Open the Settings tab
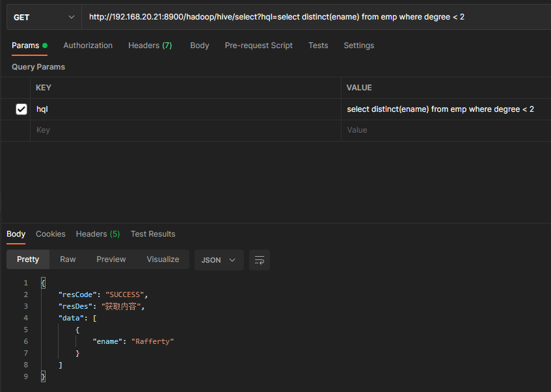This screenshot has width=551, height=392. pyautogui.click(x=359, y=46)
